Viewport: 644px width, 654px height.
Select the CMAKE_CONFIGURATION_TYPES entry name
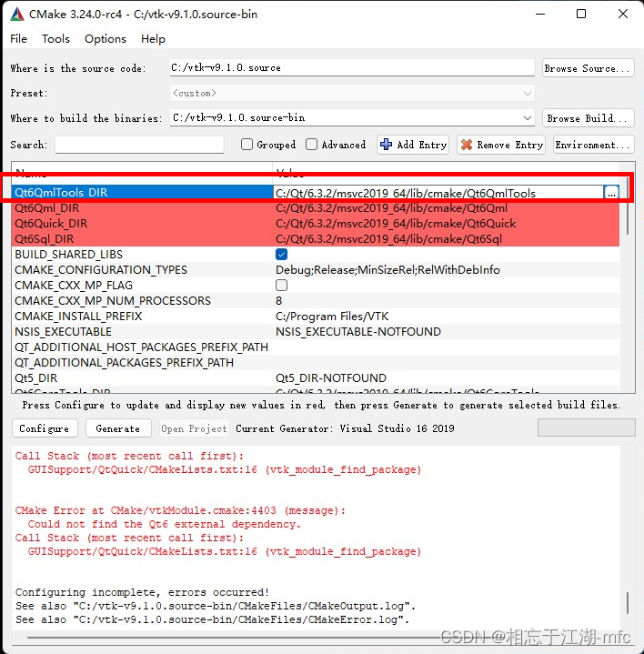(x=101, y=270)
